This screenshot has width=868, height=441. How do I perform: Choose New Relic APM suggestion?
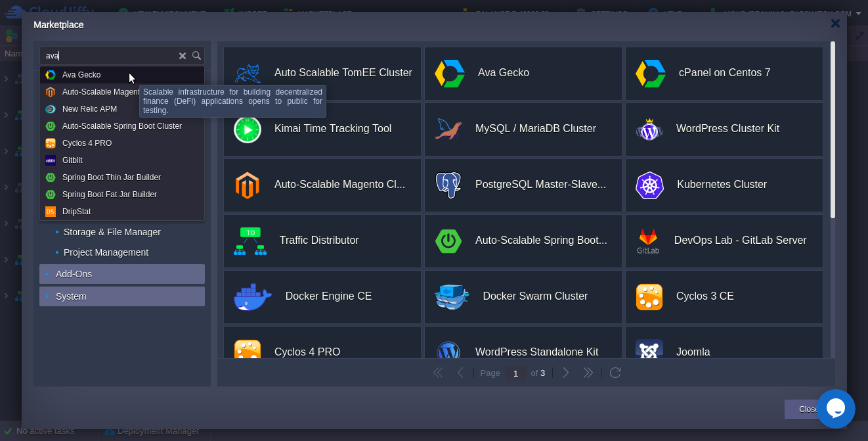89,109
